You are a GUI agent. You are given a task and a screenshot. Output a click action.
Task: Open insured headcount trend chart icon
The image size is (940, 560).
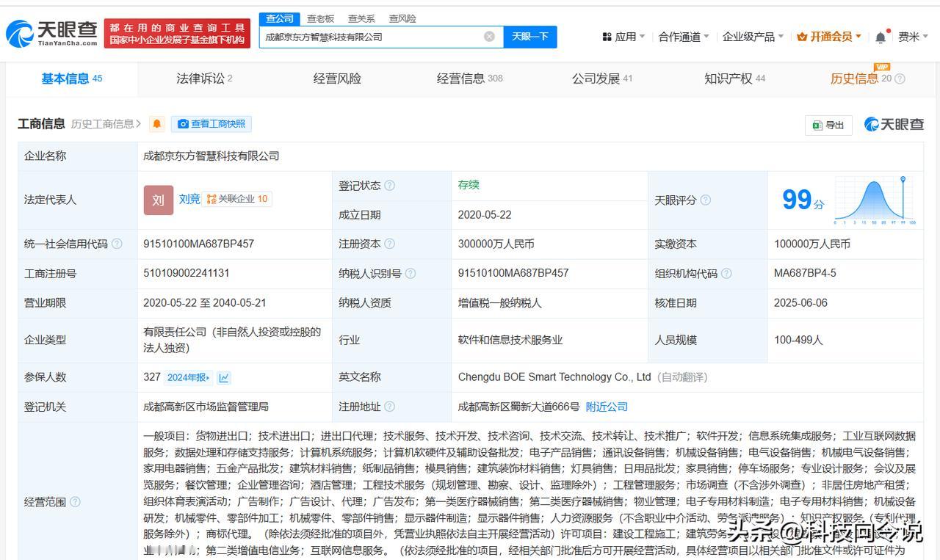pos(224,377)
